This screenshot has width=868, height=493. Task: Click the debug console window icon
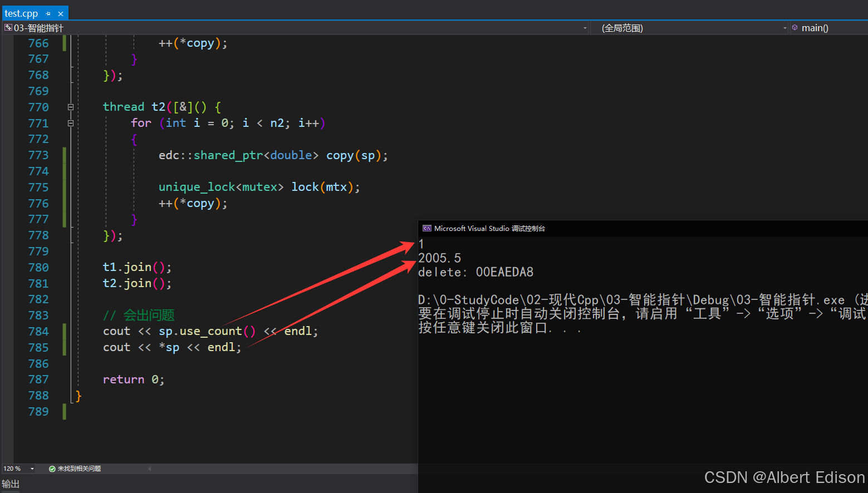pyautogui.click(x=427, y=228)
